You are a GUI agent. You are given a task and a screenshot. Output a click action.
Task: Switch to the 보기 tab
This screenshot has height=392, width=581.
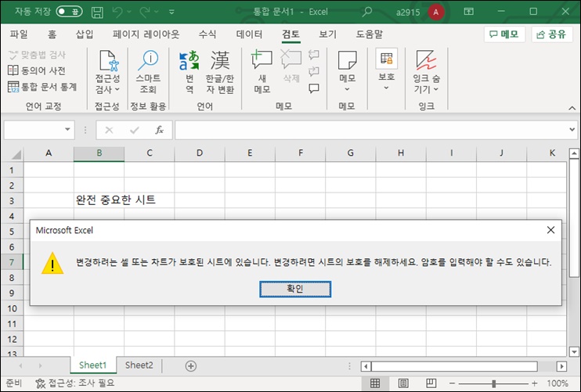(x=327, y=34)
